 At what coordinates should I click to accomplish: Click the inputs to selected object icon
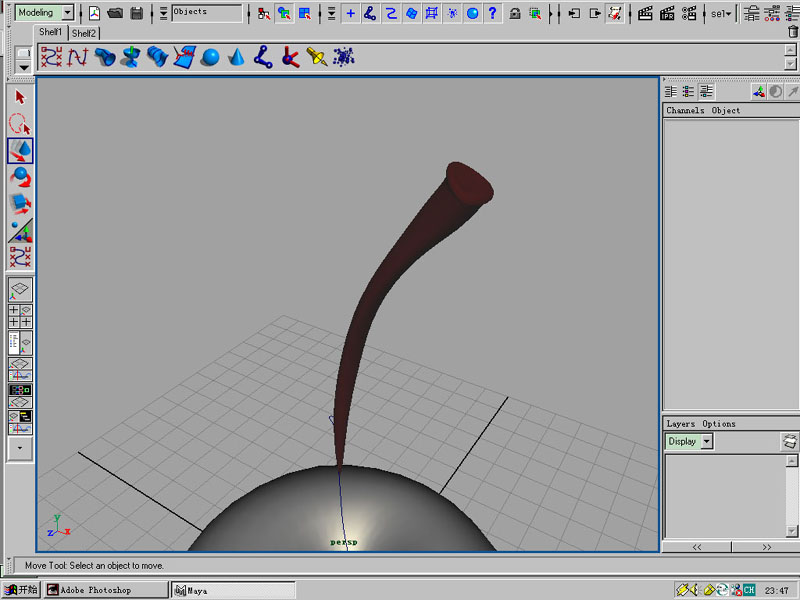pyautogui.click(x=574, y=13)
